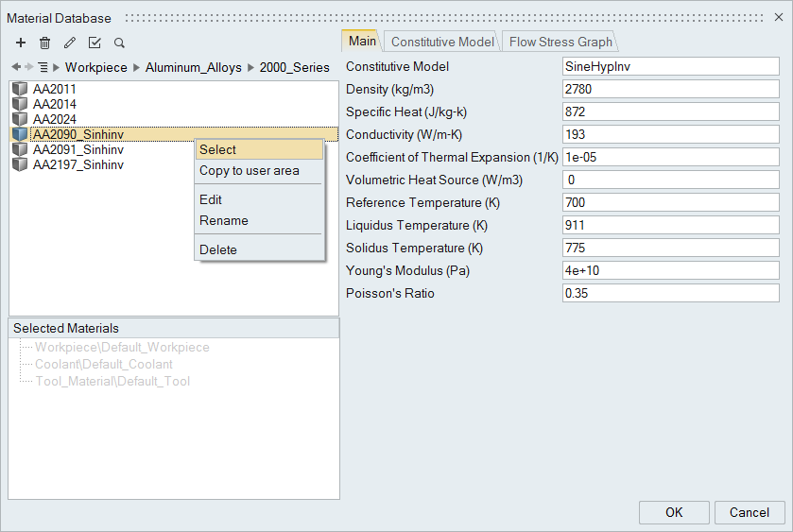The width and height of the screenshot is (793, 532).
Task: Switch to the Constitutive Model tab
Action: 442,42
